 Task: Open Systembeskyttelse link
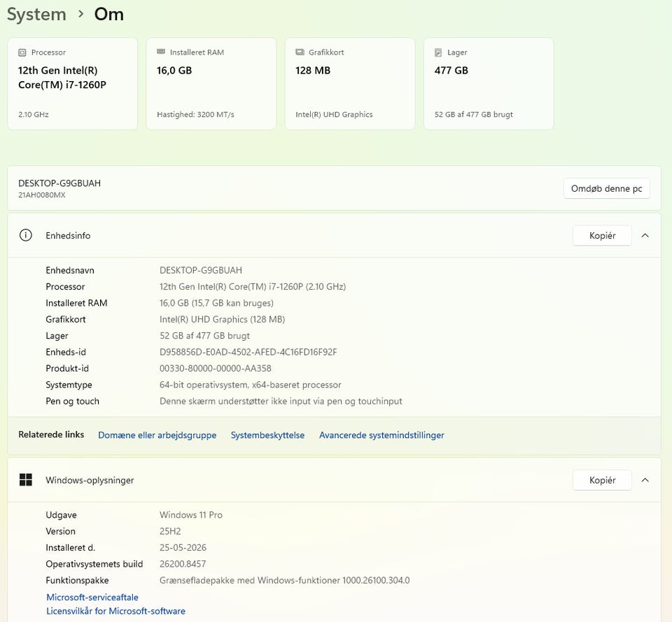coord(267,434)
